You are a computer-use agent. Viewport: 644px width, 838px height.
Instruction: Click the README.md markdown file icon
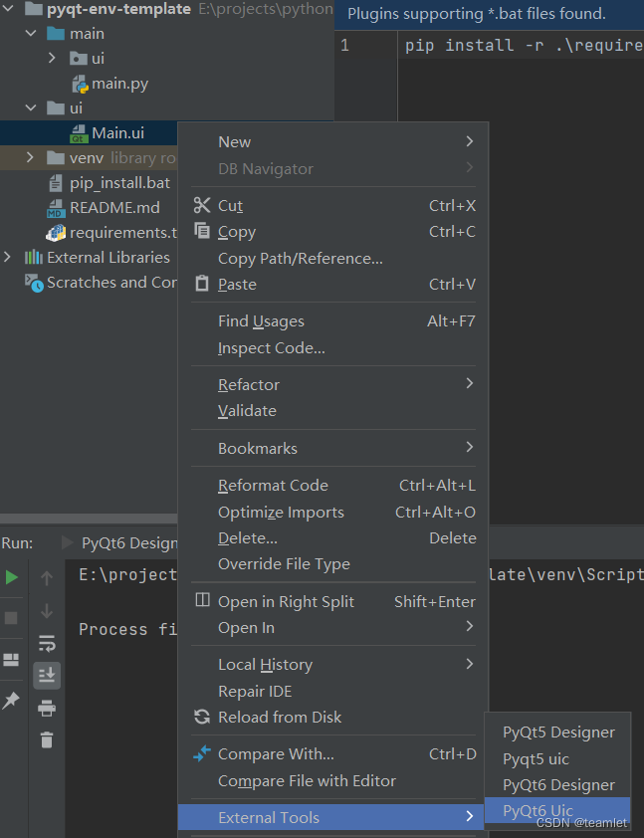56,208
